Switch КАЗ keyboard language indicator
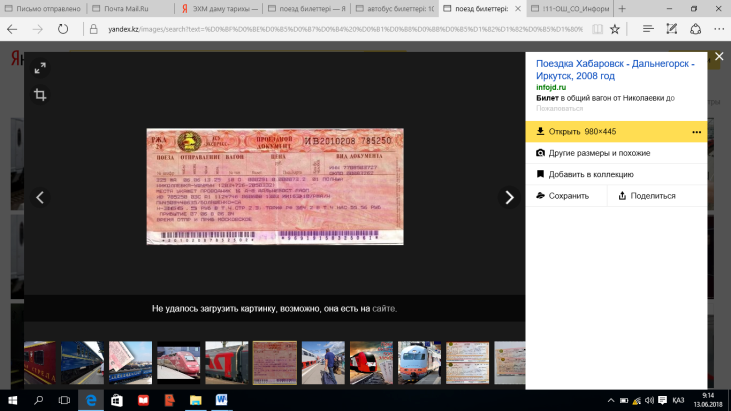The width and height of the screenshot is (731, 411). 678,400
